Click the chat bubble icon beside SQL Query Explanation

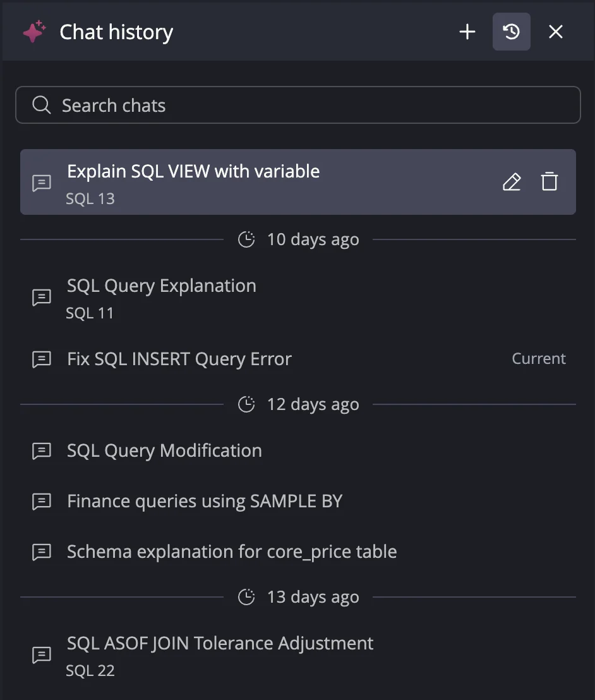pyautogui.click(x=41, y=297)
